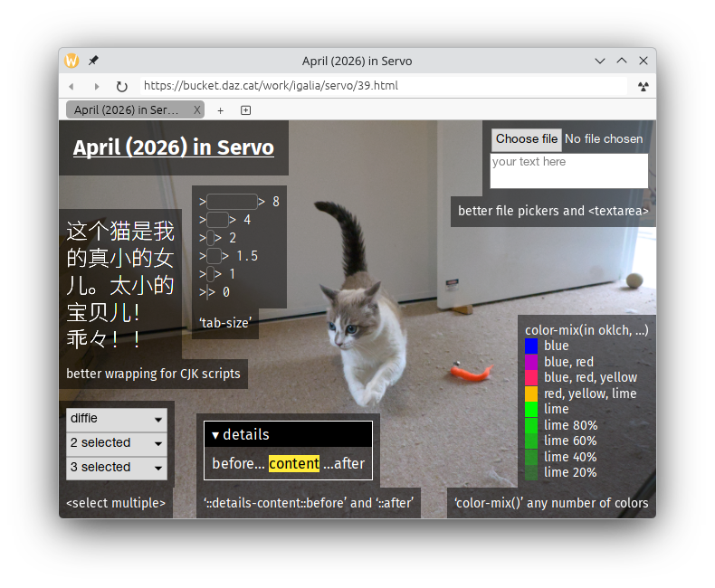Click the orange 'red, yellow, lime' swatch
The height and width of the screenshot is (588, 715).
pos(531,394)
